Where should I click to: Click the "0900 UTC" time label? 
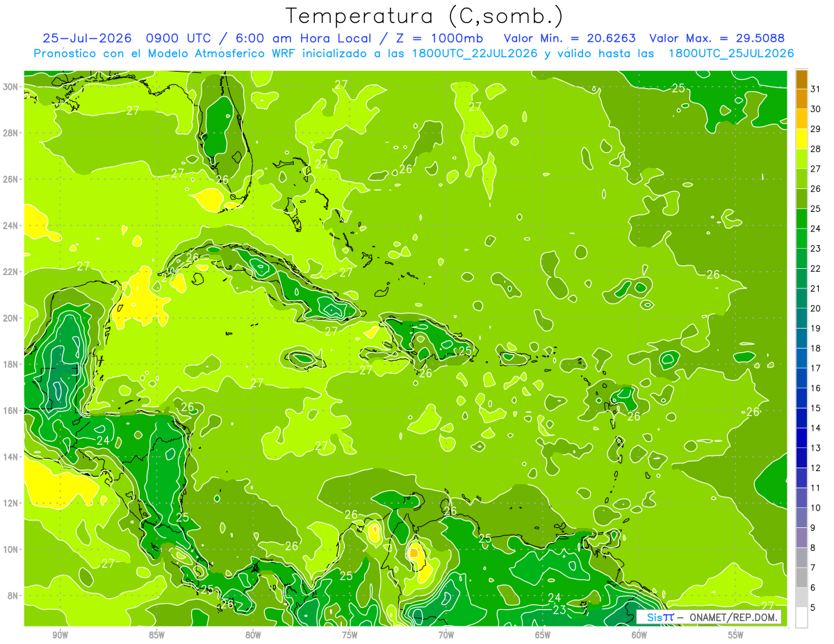180,38
